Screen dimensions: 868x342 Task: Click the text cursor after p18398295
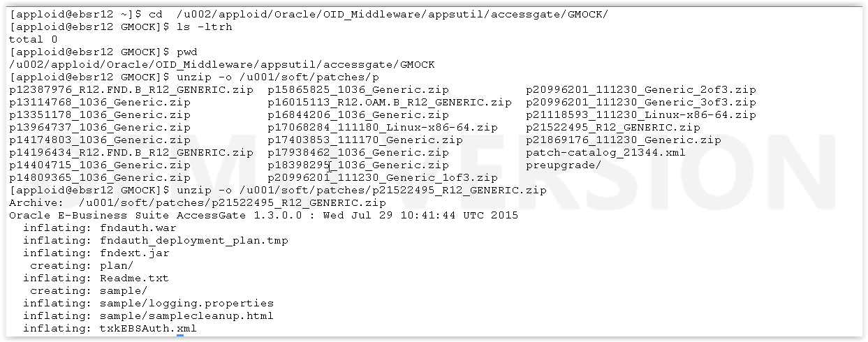pyautogui.click(x=330, y=165)
